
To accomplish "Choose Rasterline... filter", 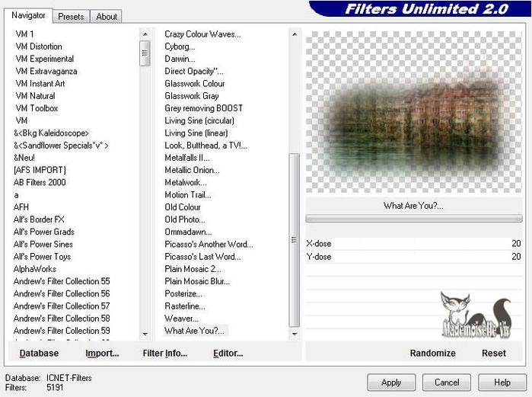I will point(185,306).
